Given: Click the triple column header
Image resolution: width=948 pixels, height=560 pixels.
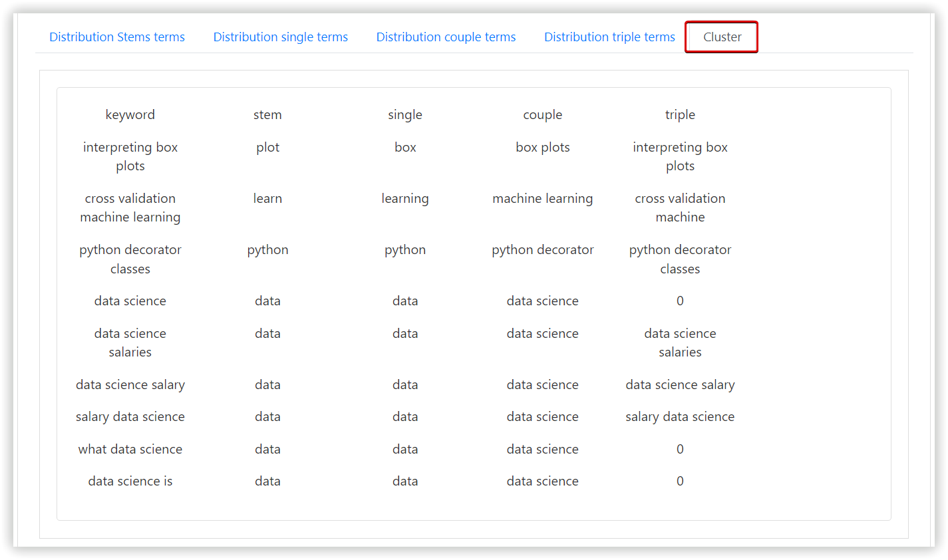Looking at the screenshot, I should click(680, 115).
